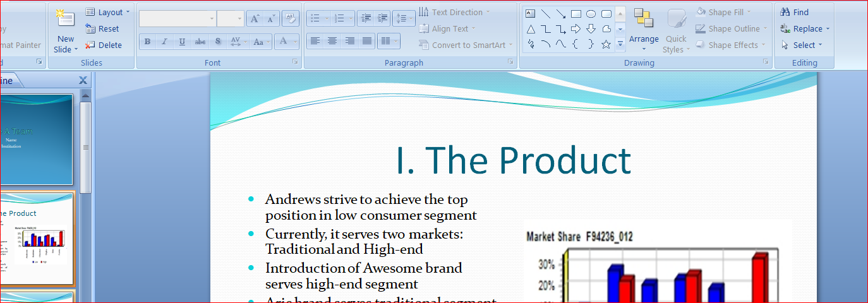Delete the current slide

tap(104, 45)
